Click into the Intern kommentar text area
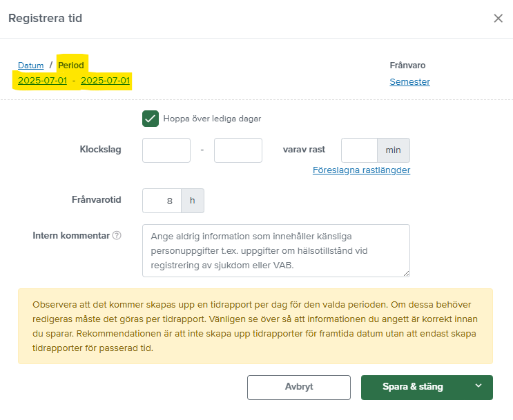513x420 pixels. click(x=275, y=250)
